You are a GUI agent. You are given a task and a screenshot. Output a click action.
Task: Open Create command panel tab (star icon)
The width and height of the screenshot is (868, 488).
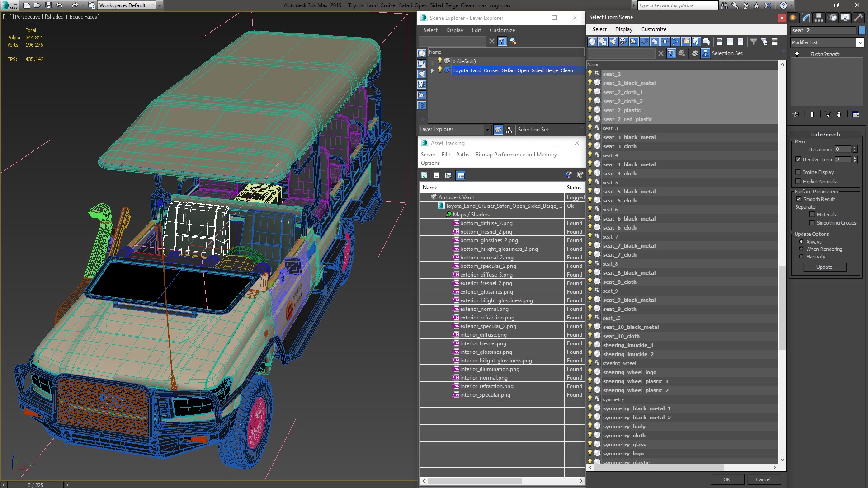(793, 18)
